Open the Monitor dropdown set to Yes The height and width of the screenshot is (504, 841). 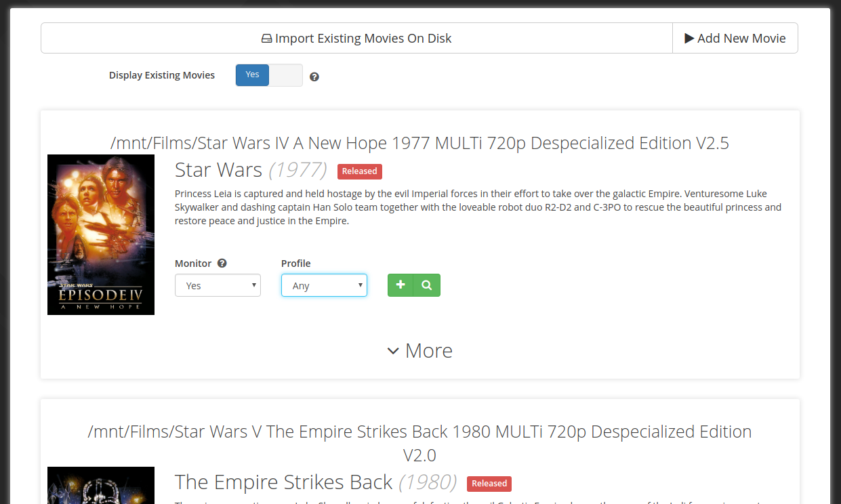point(218,285)
